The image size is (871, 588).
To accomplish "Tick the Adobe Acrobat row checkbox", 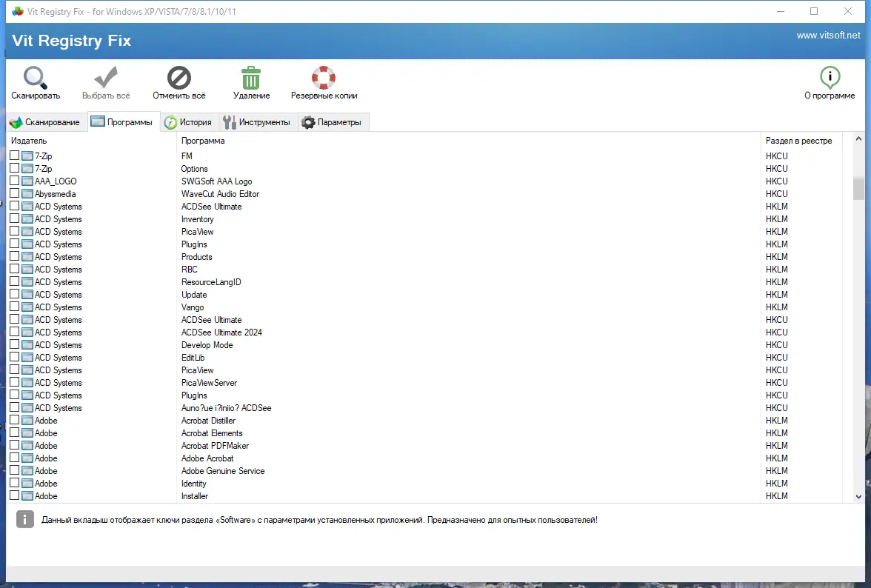I will 15,458.
